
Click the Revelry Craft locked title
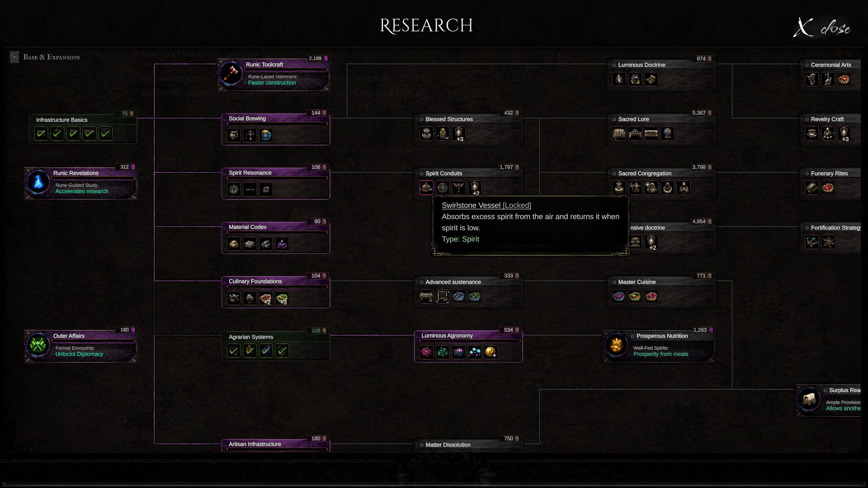pyautogui.click(x=827, y=119)
